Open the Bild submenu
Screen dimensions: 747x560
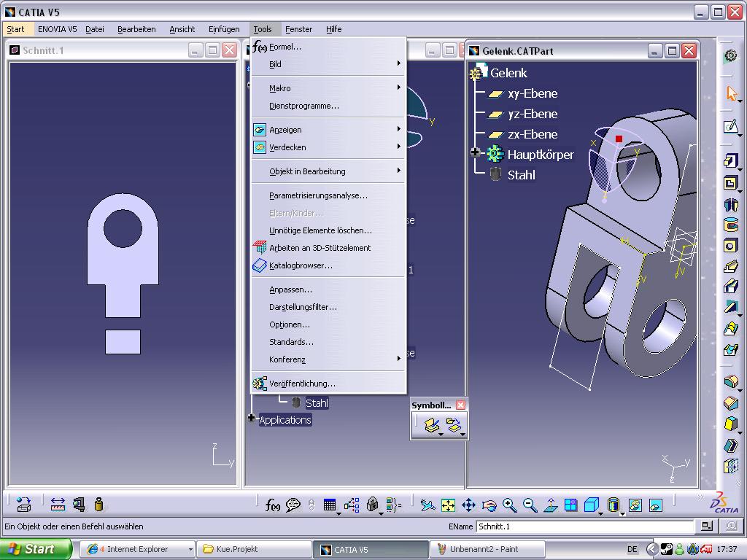pyautogui.click(x=329, y=64)
